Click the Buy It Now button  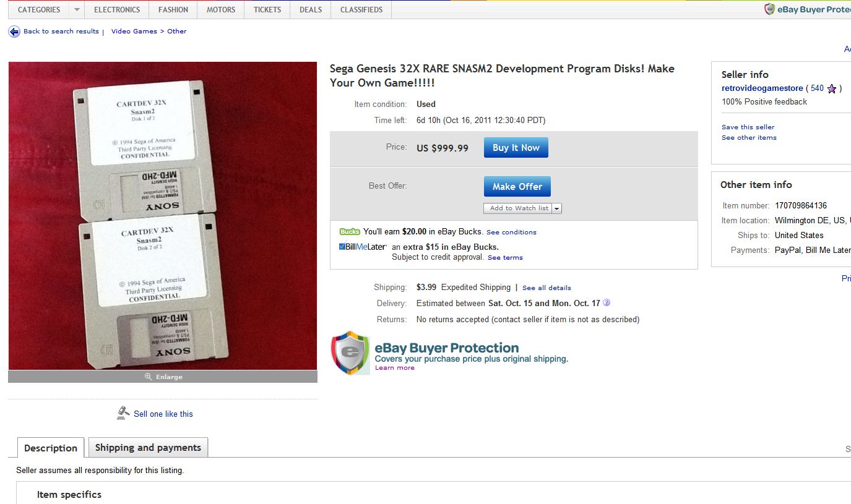516,148
